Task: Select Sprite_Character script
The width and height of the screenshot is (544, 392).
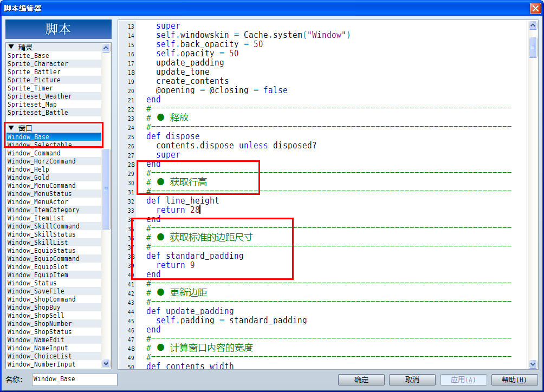Action: 54,64
